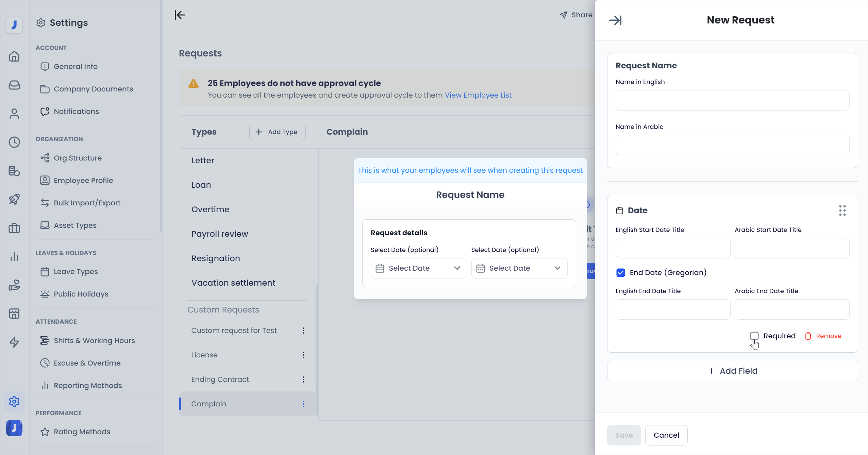
Task: Click the sidebar collapse arrow icon
Action: (180, 15)
